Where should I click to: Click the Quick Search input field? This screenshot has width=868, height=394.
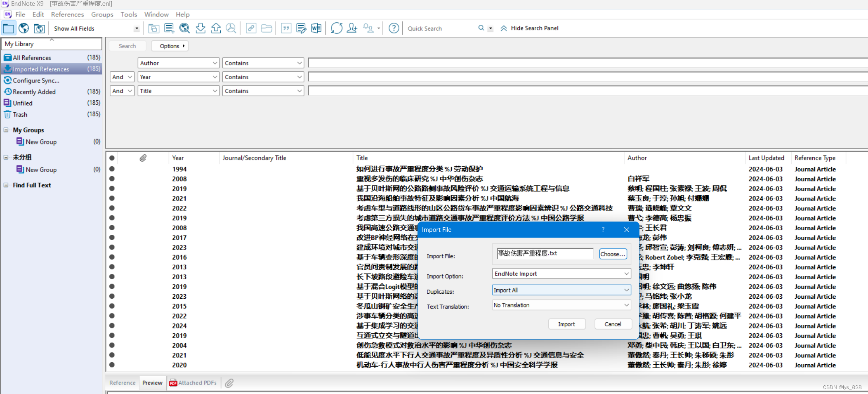(x=440, y=28)
